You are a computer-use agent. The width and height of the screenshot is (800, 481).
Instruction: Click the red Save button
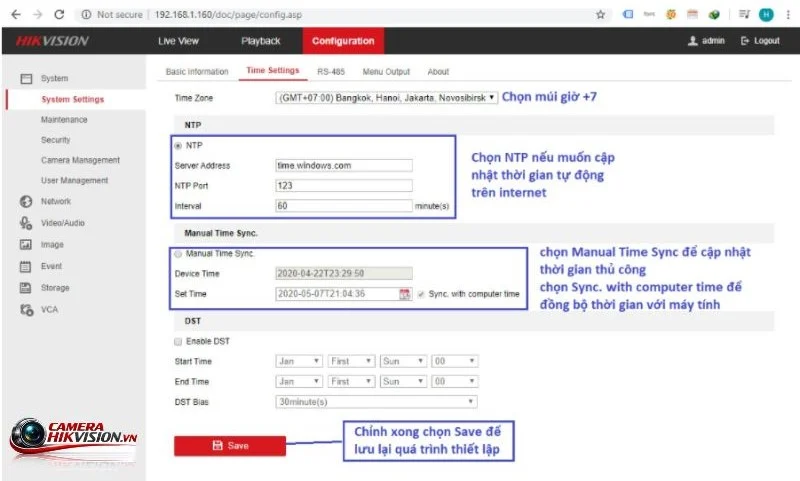click(230, 446)
